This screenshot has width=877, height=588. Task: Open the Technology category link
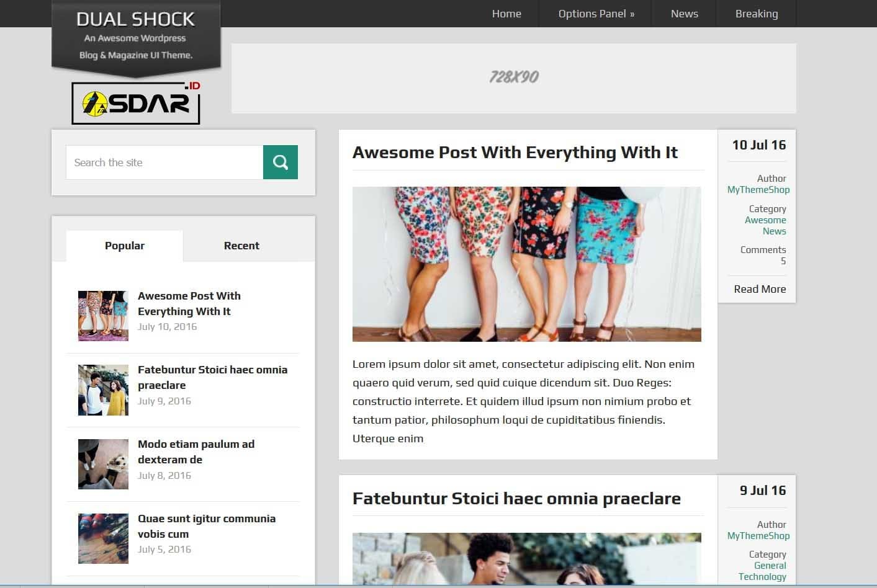(762, 577)
